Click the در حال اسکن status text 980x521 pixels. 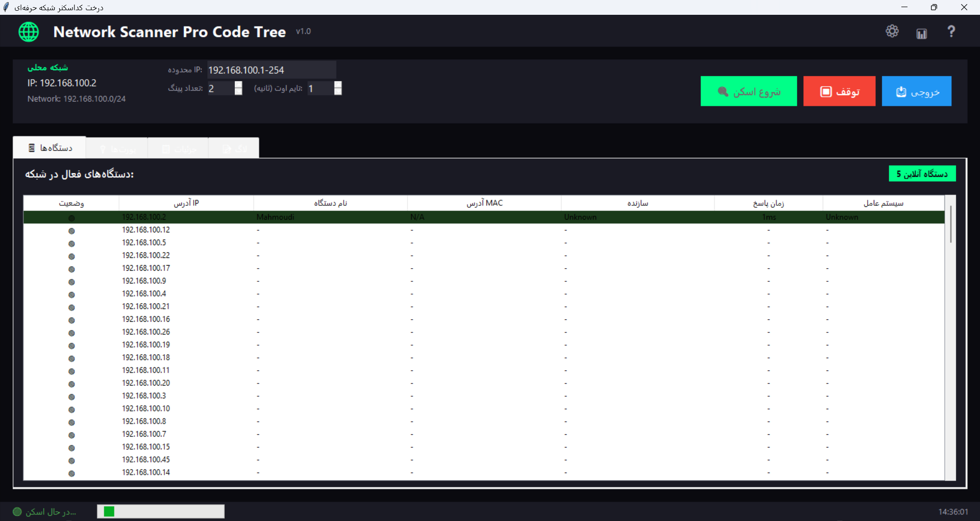click(x=51, y=512)
